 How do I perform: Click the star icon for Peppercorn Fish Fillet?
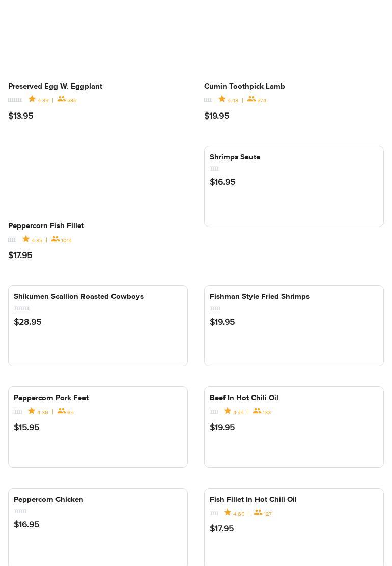click(x=26, y=239)
